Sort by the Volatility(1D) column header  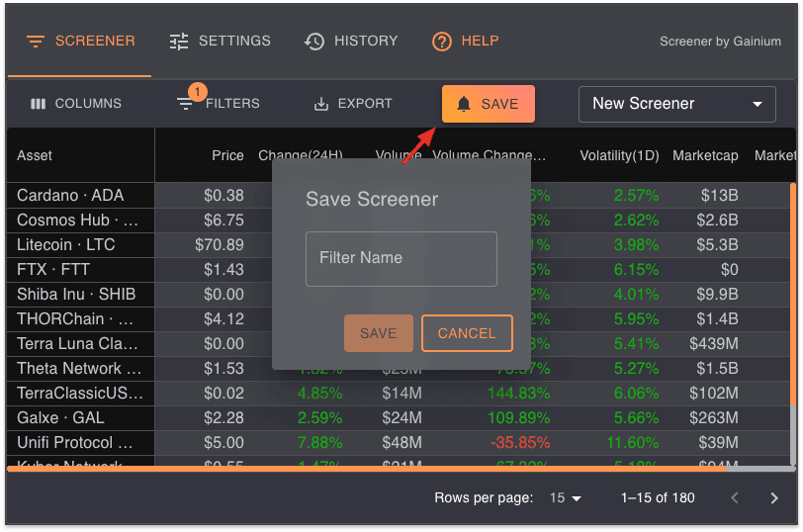tap(618, 155)
